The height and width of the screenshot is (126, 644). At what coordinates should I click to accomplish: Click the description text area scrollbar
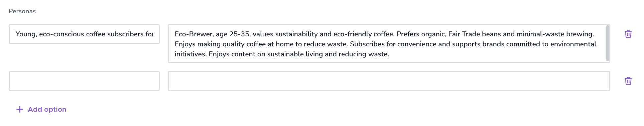(608, 43)
